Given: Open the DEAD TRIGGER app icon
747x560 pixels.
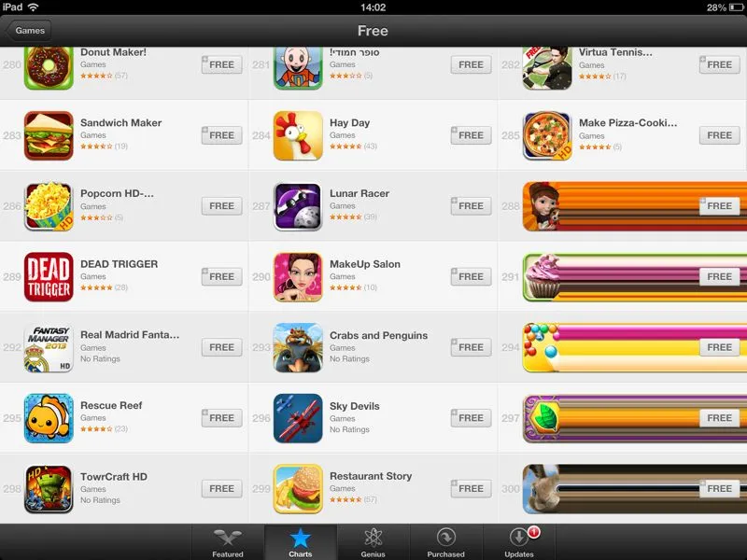Looking at the screenshot, I should 49,276.
